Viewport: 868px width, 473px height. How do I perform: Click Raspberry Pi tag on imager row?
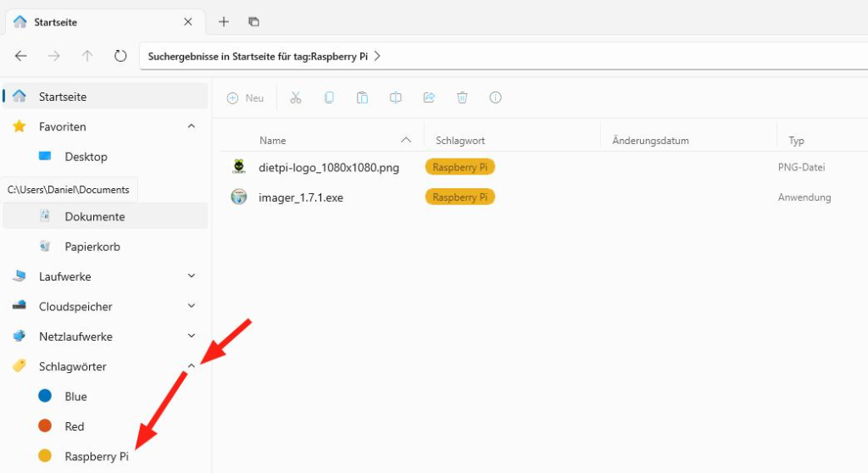point(460,197)
